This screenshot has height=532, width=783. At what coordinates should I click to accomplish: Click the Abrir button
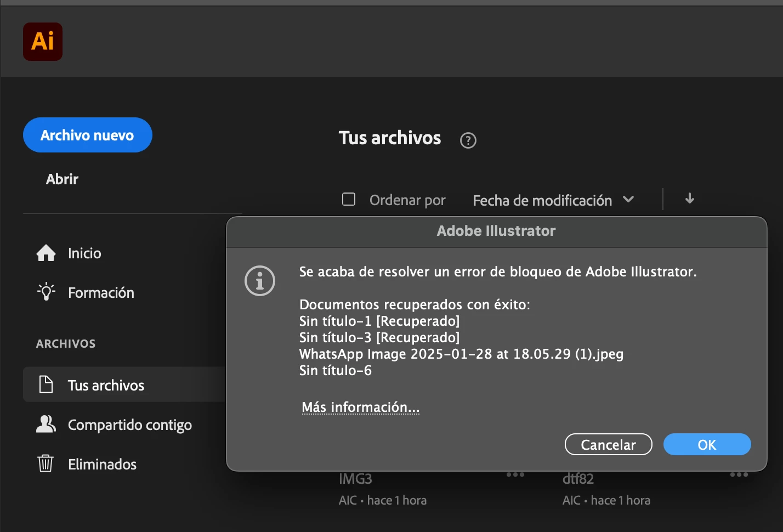[x=62, y=179]
